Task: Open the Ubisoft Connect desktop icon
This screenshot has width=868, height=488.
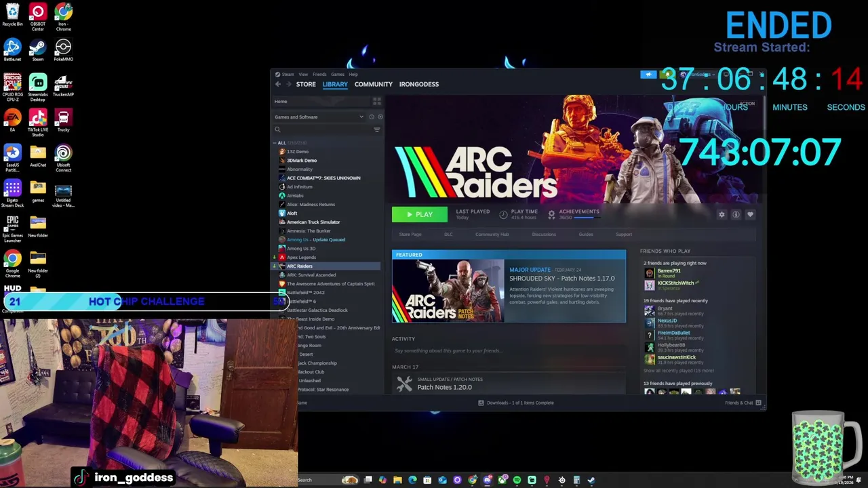Action: click(63, 157)
